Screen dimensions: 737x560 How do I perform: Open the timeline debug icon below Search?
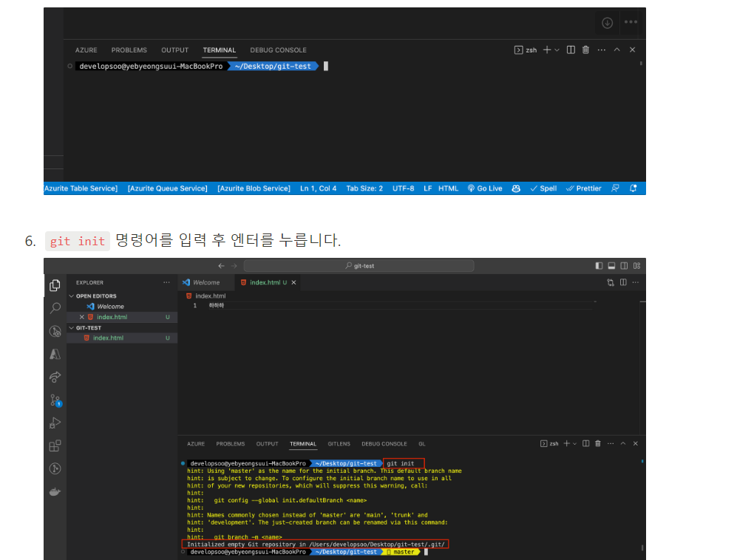point(55,331)
